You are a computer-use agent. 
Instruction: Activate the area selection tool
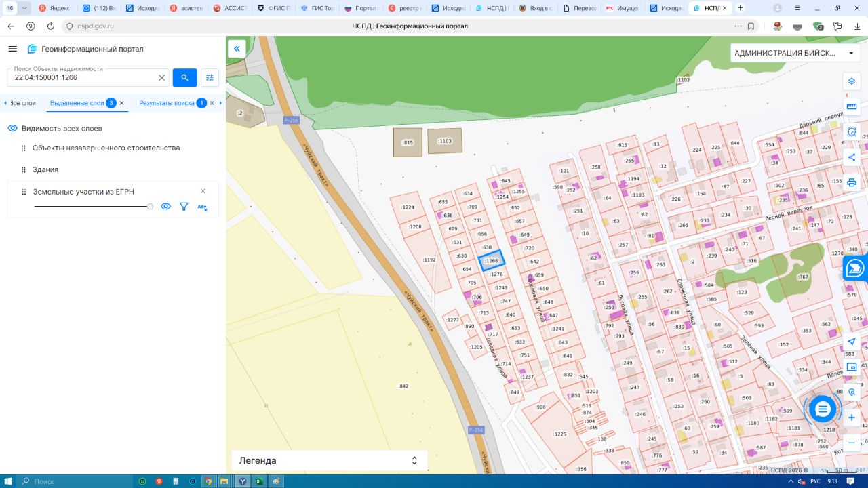(x=852, y=131)
